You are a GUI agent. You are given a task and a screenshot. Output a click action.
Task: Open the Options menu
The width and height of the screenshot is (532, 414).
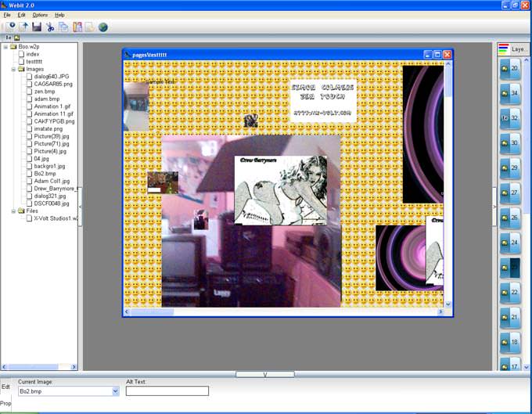pyautogui.click(x=40, y=15)
